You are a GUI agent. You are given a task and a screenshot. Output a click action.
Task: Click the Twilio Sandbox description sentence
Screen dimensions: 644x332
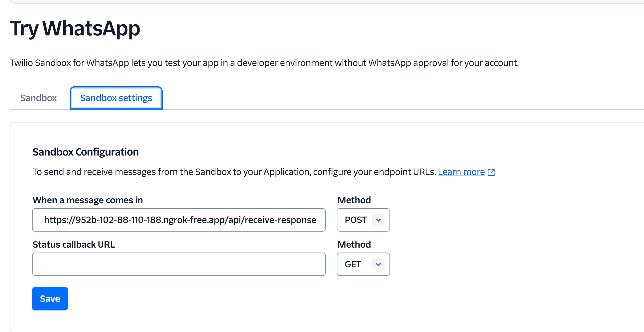(x=264, y=63)
